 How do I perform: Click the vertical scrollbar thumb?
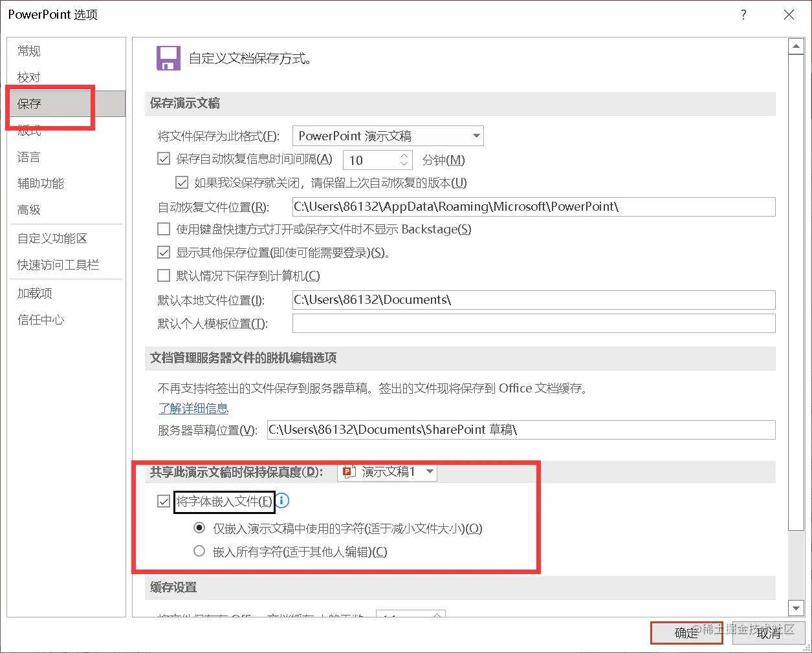tap(796, 293)
